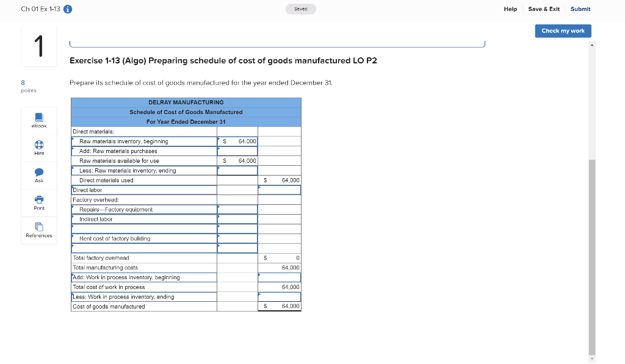
Task: Fill the Work in process inventory beginning cell
Action: [x=279, y=277]
